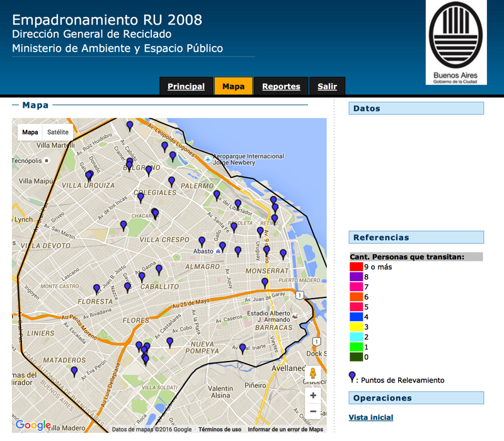The image size is (504, 441).
Task: Click the Google logo on the map
Action: (33, 425)
